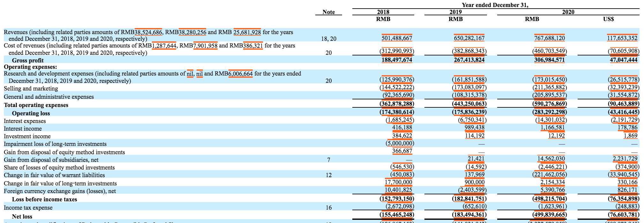
Task: Click 2019 general and administrative (108,315,378)
Action: pyautogui.click(x=469, y=95)
